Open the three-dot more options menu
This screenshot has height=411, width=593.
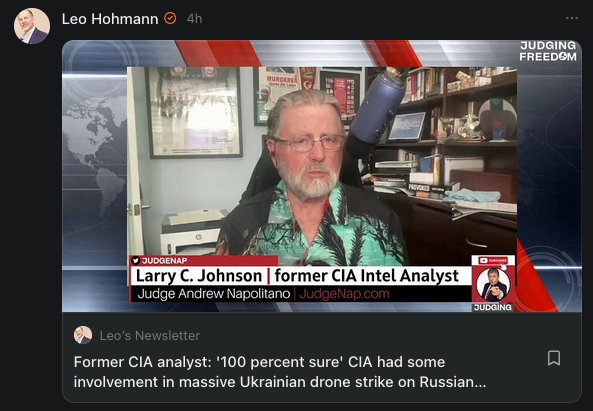[572, 18]
